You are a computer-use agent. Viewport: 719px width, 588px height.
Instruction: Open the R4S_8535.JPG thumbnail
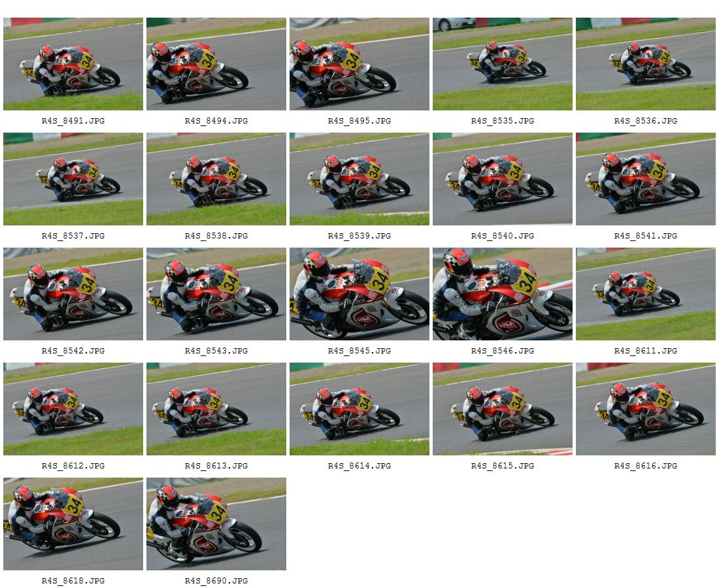[503, 64]
